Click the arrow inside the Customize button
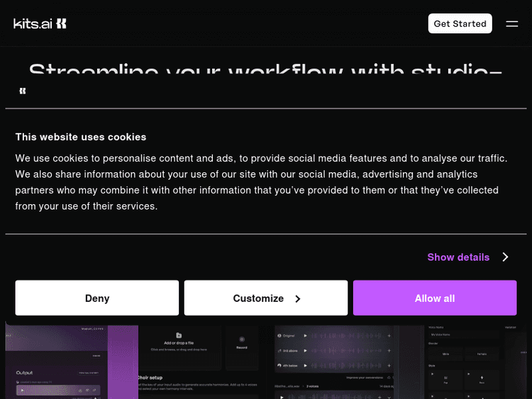This screenshot has height=399, width=532. coord(297,299)
